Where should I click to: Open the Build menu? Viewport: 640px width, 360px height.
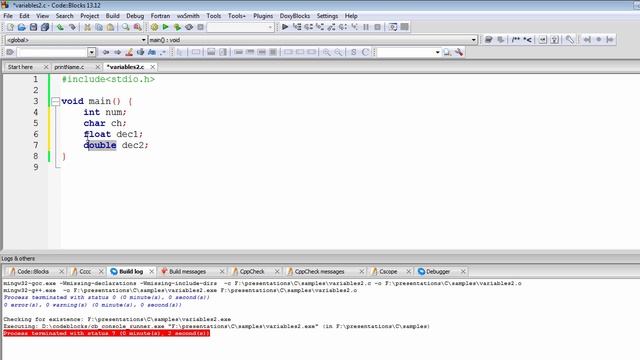tap(112, 16)
